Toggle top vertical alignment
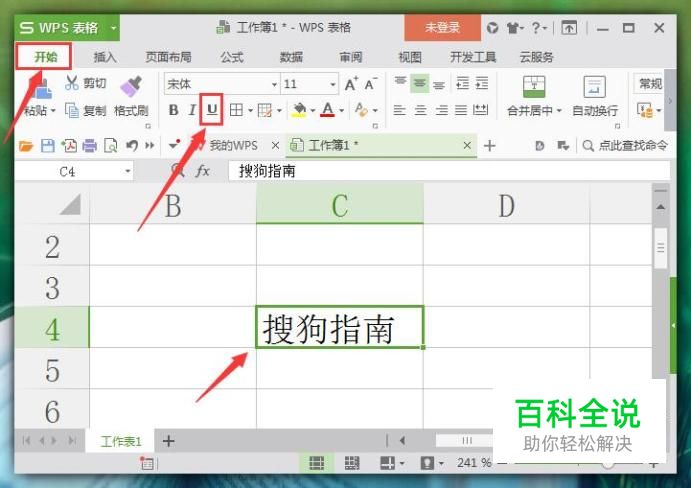This screenshot has width=691, height=488. pyautogui.click(x=400, y=82)
